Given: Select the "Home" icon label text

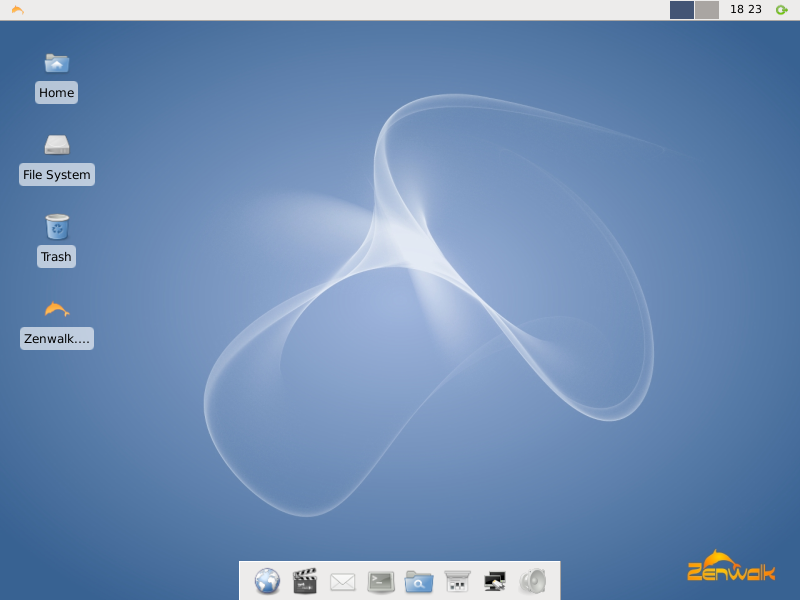Looking at the screenshot, I should [x=57, y=93].
